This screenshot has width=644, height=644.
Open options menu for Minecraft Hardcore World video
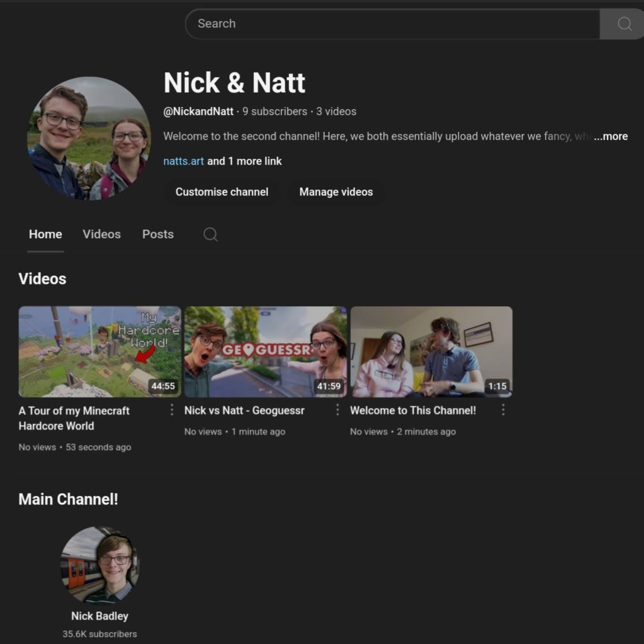coord(172,410)
